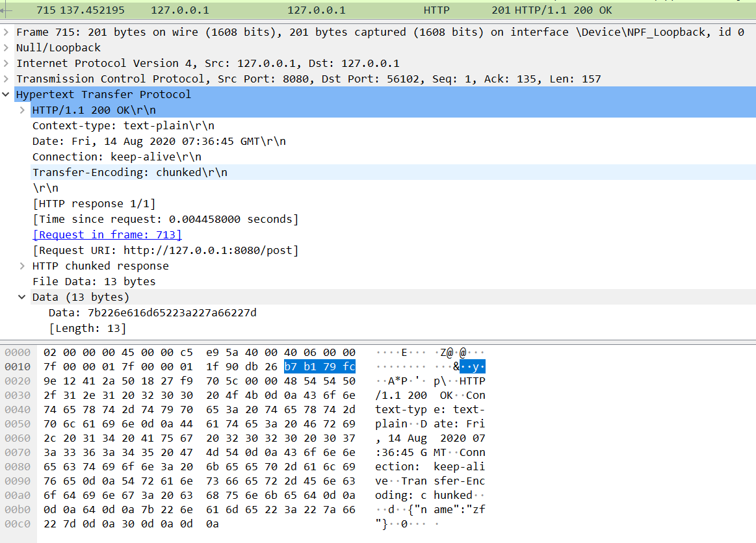Expand the Frame 715 details
Viewport: 756px width, 543px height.
pyautogui.click(x=7, y=32)
